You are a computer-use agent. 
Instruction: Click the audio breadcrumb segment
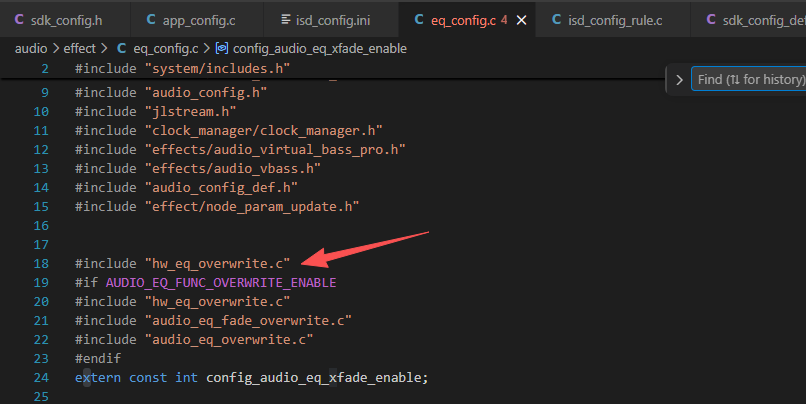pos(31,48)
